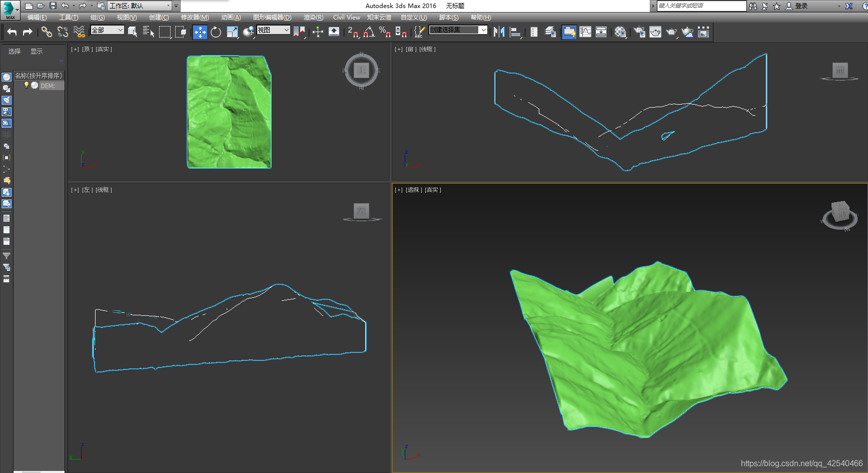Select the Scale tool icon

pyautogui.click(x=232, y=32)
